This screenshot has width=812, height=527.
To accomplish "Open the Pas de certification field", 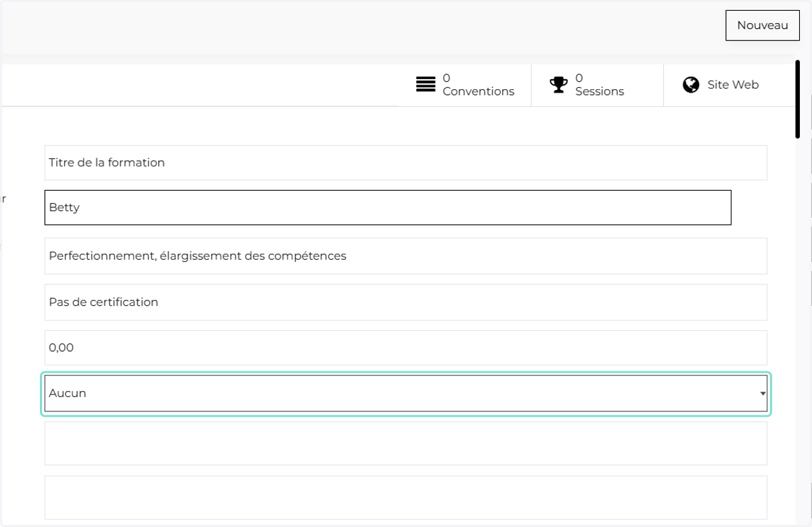I will [x=406, y=302].
